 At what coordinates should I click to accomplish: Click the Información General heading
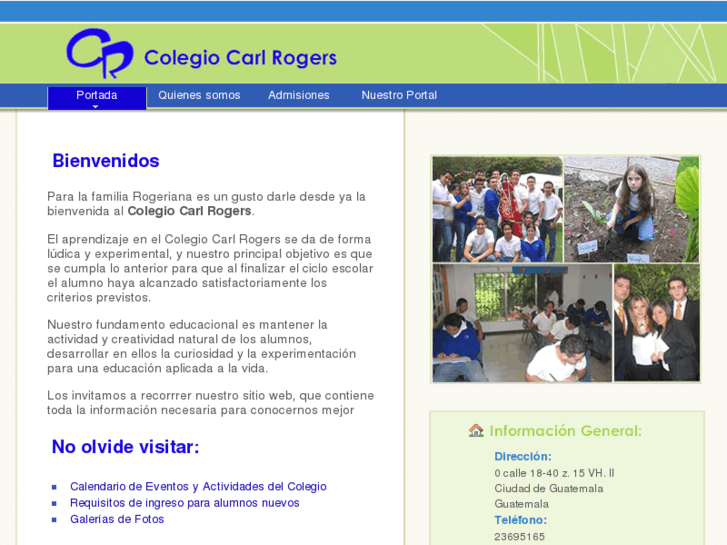tap(565, 431)
